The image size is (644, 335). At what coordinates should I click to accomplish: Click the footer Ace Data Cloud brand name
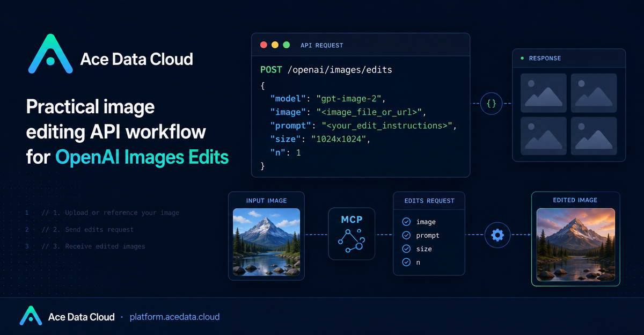(82, 317)
